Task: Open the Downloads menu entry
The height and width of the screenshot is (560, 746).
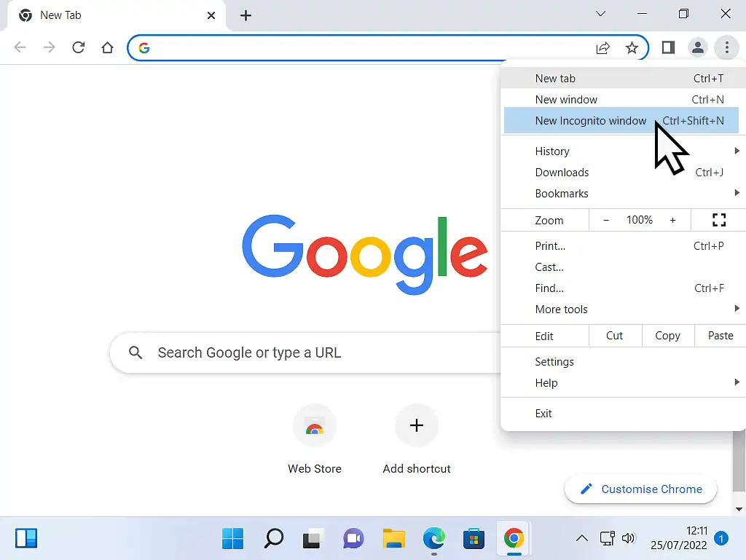Action: 562,172
